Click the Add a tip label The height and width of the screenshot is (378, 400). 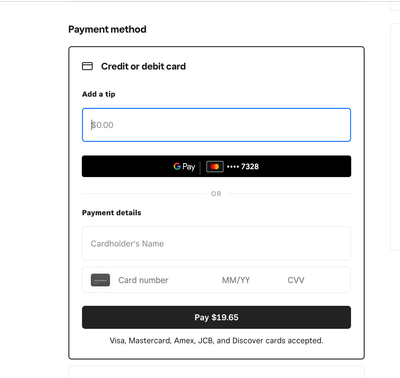tap(99, 94)
